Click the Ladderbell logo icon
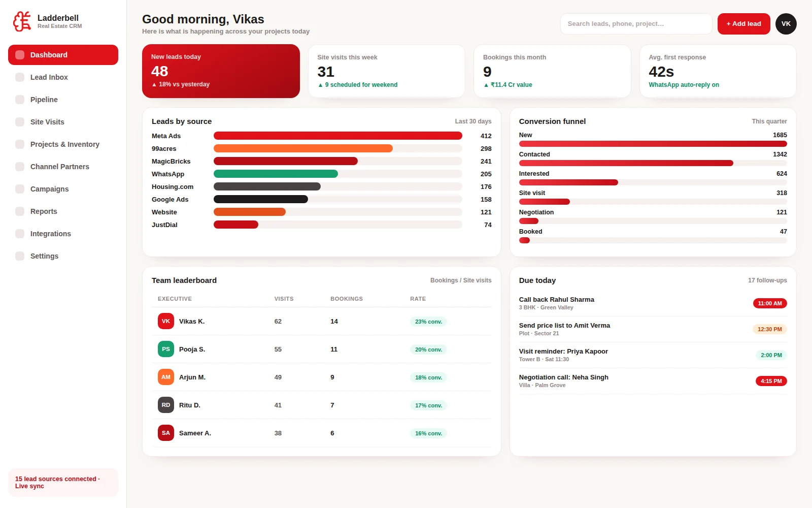The width and height of the screenshot is (812, 508). [x=22, y=21]
